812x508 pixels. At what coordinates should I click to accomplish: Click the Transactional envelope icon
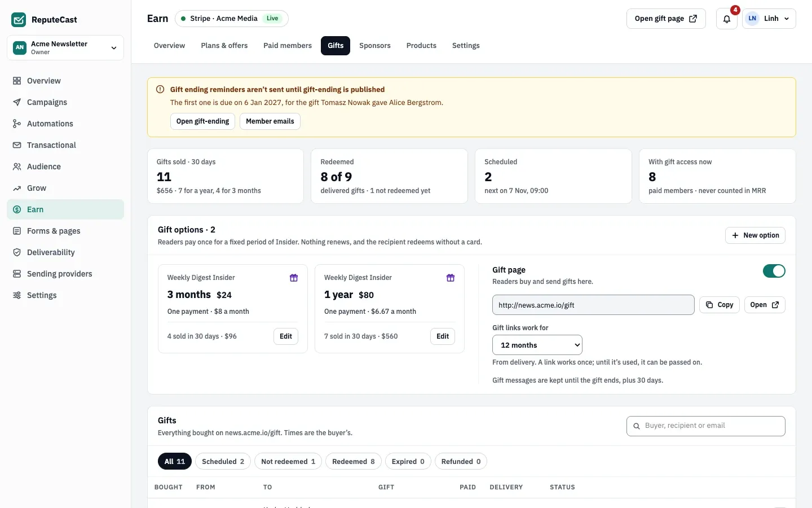(x=17, y=145)
